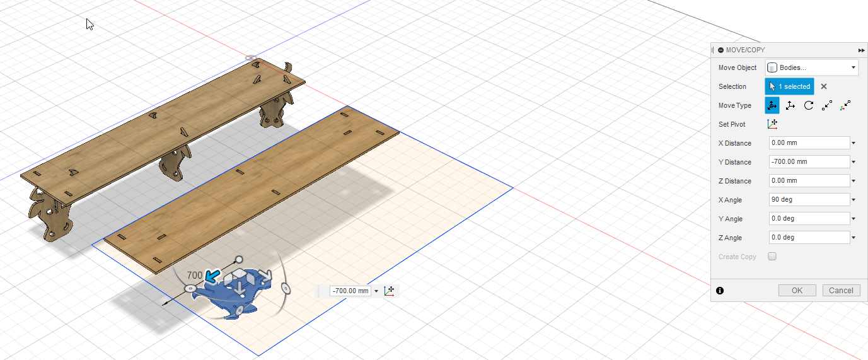868x360 pixels.
Task: Select the Translate move type icon
Action: pyautogui.click(x=790, y=105)
